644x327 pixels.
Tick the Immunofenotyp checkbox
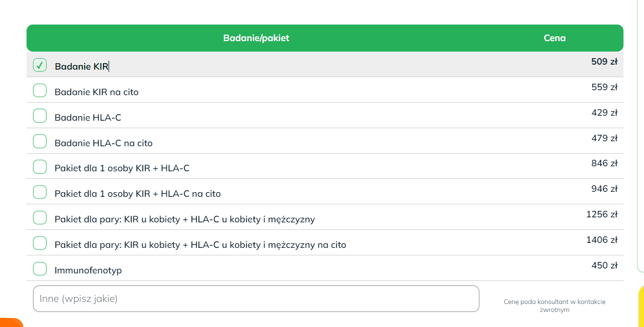click(40, 269)
